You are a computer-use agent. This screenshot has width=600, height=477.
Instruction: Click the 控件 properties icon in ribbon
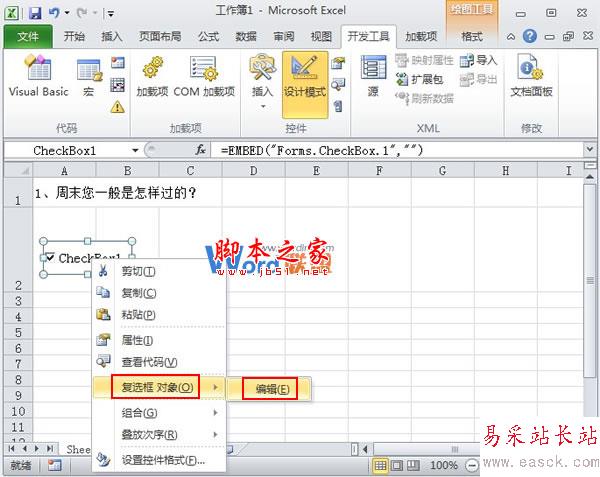click(x=338, y=63)
